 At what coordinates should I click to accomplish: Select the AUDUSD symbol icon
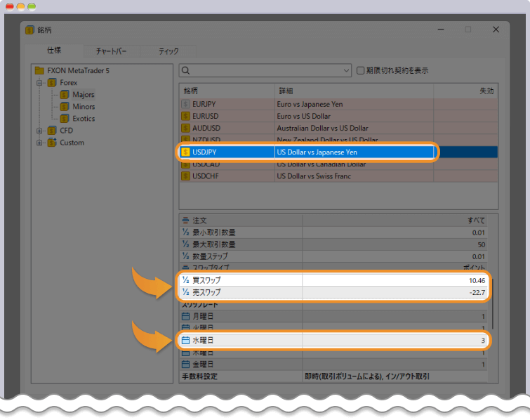point(186,128)
